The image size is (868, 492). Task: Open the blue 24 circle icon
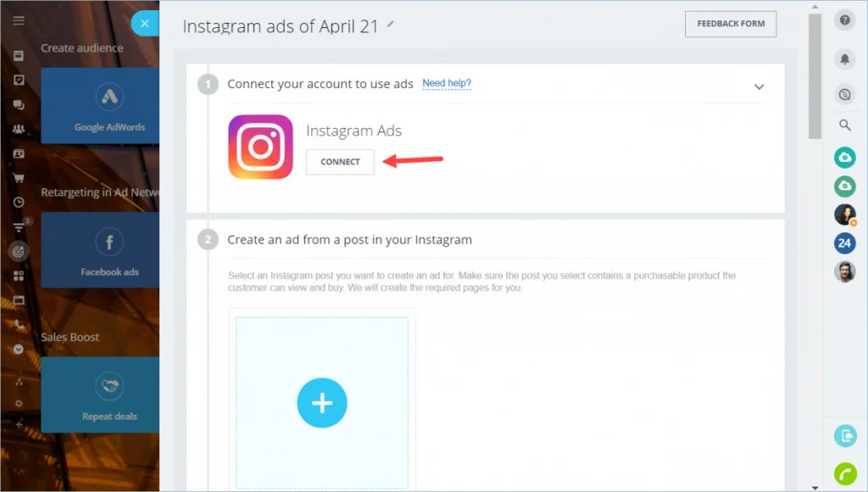click(845, 243)
